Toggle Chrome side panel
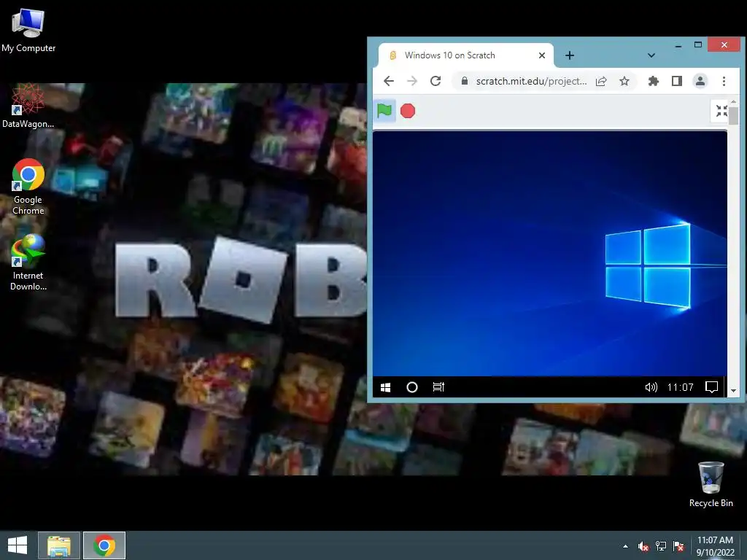The height and width of the screenshot is (560, 747). tap(677, 81)
